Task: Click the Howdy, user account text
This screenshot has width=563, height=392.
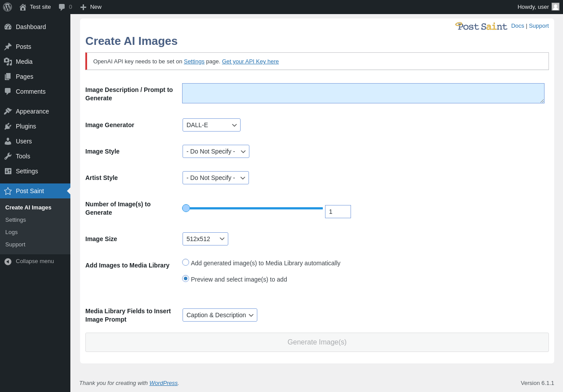Action: (x=533, y=7)
